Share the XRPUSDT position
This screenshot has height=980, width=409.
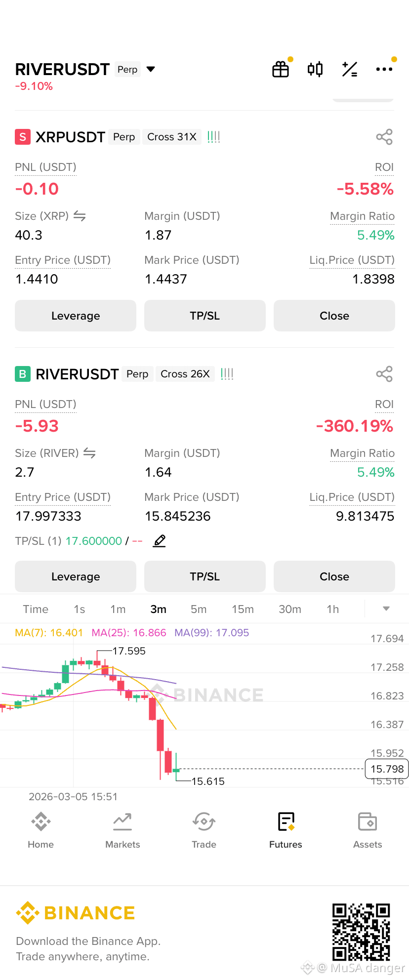click(x=384, y=137)
